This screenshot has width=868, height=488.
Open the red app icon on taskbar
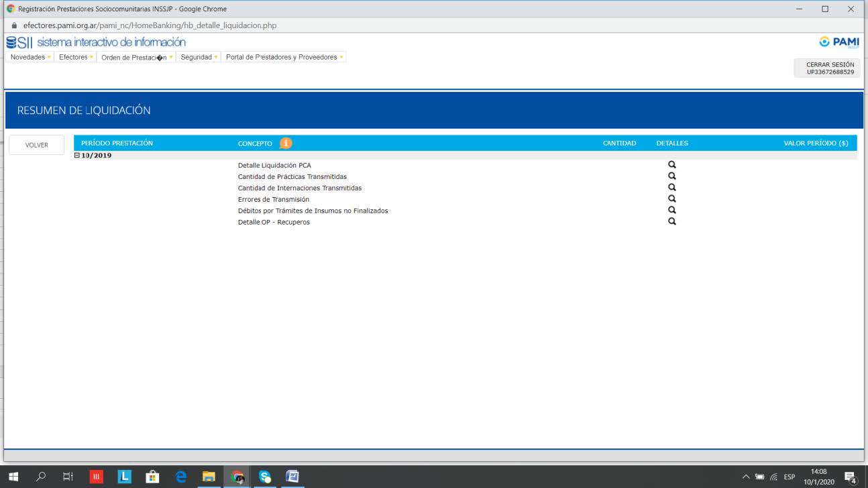pyautogui.click(x=97, y=477)
